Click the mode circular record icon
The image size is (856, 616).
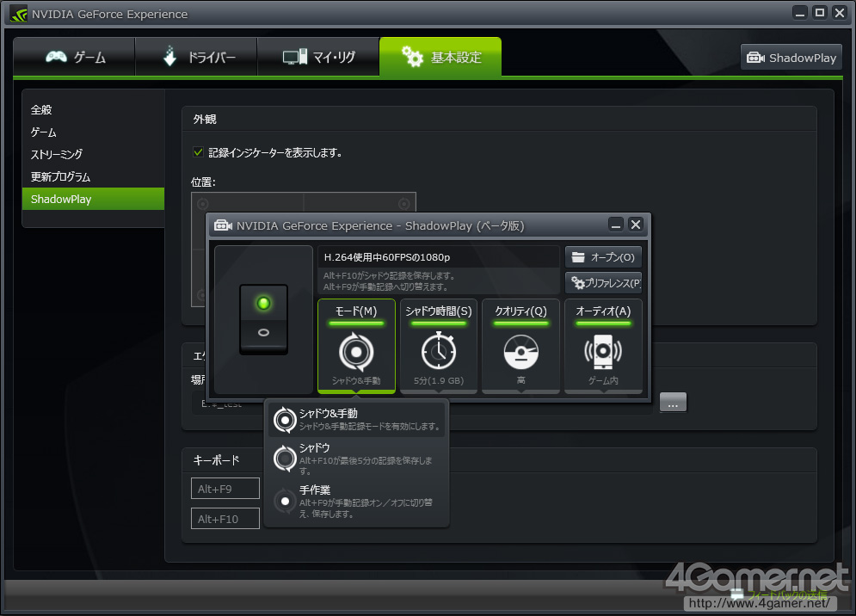pos(356,352)
